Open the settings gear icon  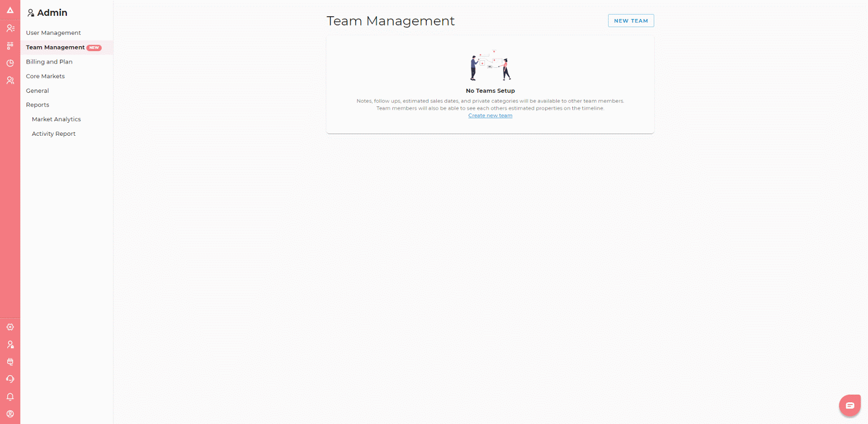pos(10,327)
